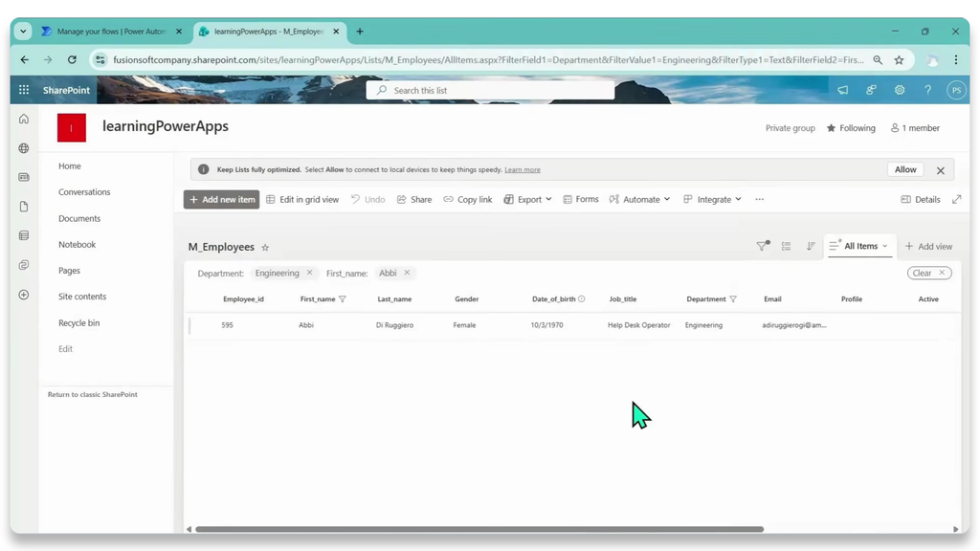Click the Learn more link
This screenshot has height=551, width=980.
click(x=523, y=170)
